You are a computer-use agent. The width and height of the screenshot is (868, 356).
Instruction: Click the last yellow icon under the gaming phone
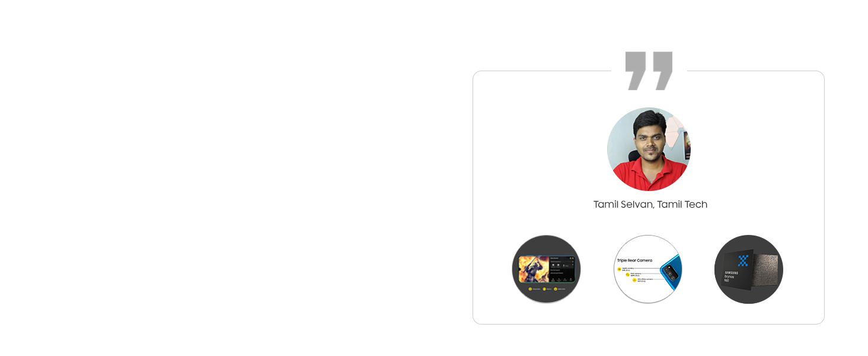(x=556, y=289)
